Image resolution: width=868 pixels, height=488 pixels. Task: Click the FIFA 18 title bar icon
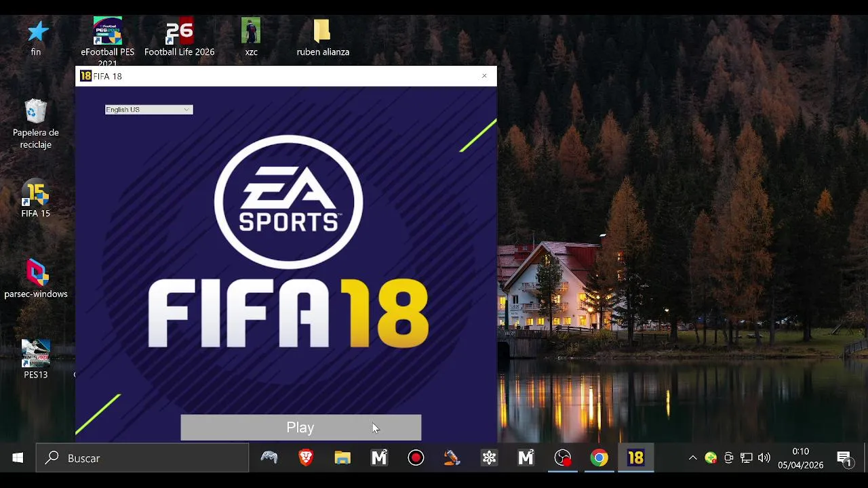tap(85, 76)
